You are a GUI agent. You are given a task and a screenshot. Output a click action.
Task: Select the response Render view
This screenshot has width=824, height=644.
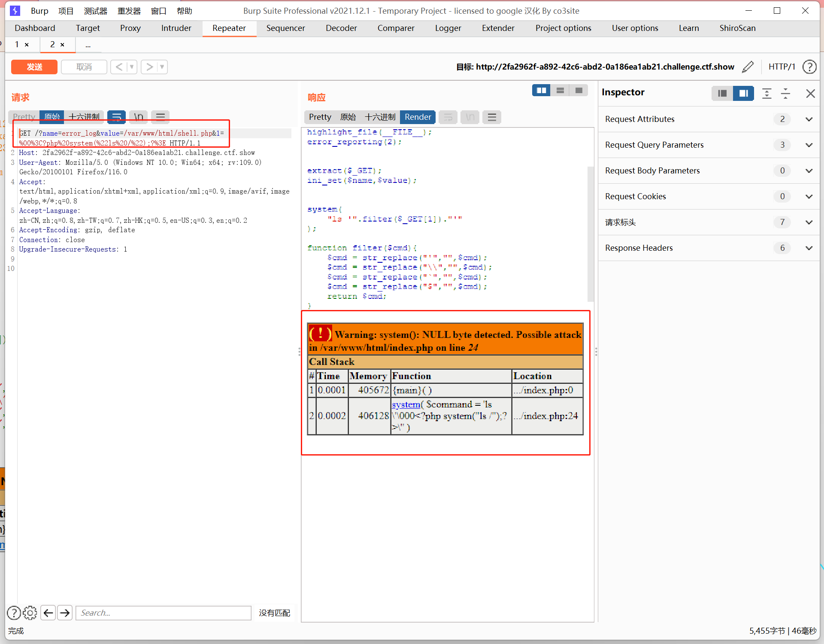(418, 117)
